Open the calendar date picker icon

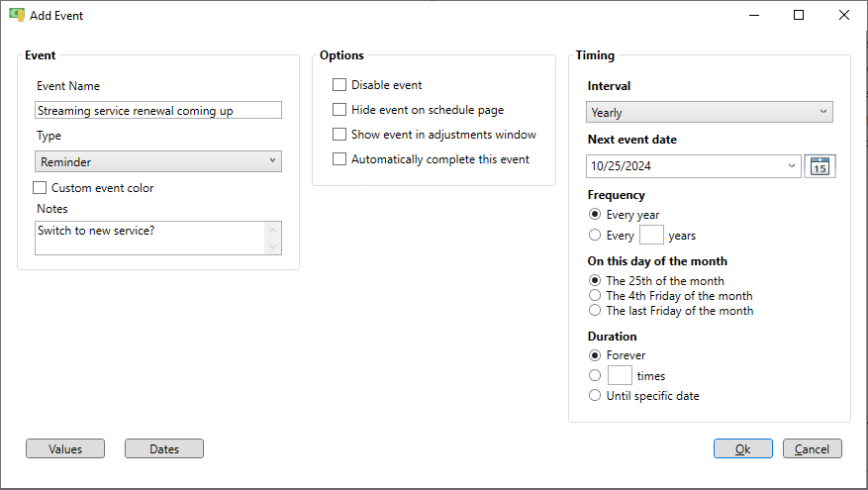pos(820,166)
